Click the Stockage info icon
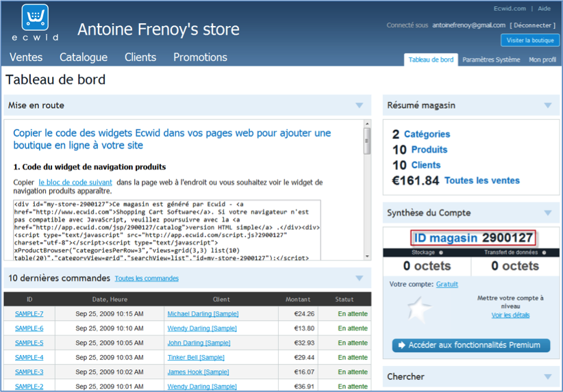 (441, 252)
